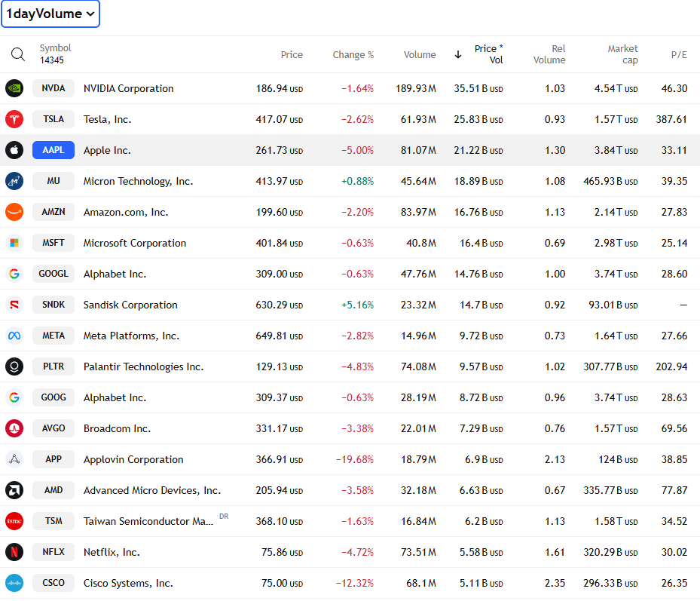Click the 35.51 B USD Price*Vol value
The width and height of the screenshot is (700, 601).
point(478,88)
